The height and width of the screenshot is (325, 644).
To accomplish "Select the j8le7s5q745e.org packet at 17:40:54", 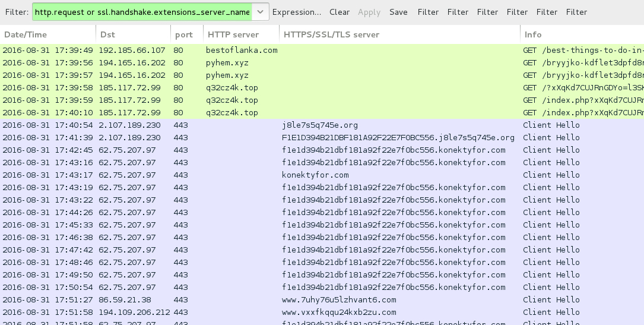I will coord(320,125).
